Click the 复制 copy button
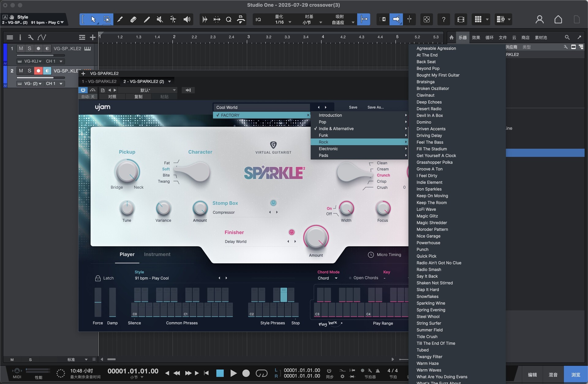588x384 pixels. (x=138, y=97)
